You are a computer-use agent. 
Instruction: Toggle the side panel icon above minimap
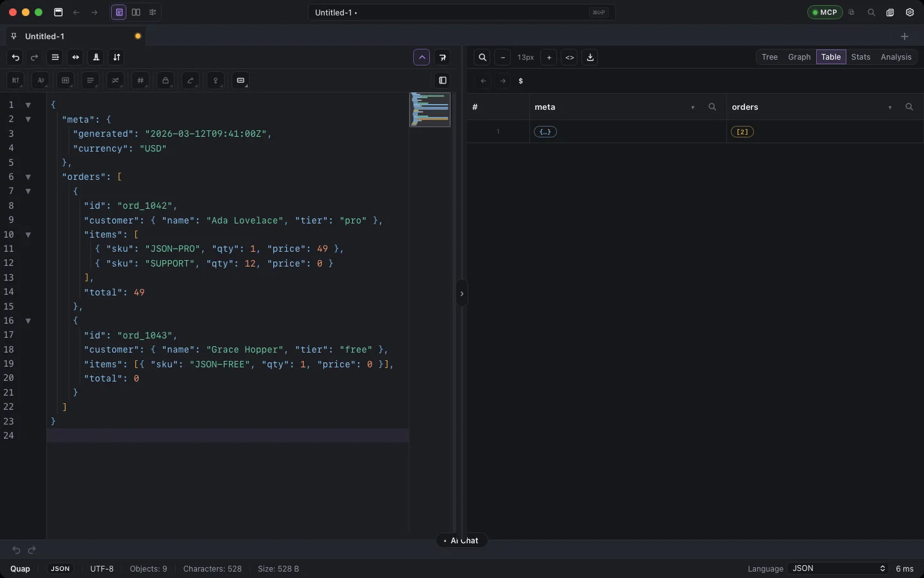click(443, 81)
